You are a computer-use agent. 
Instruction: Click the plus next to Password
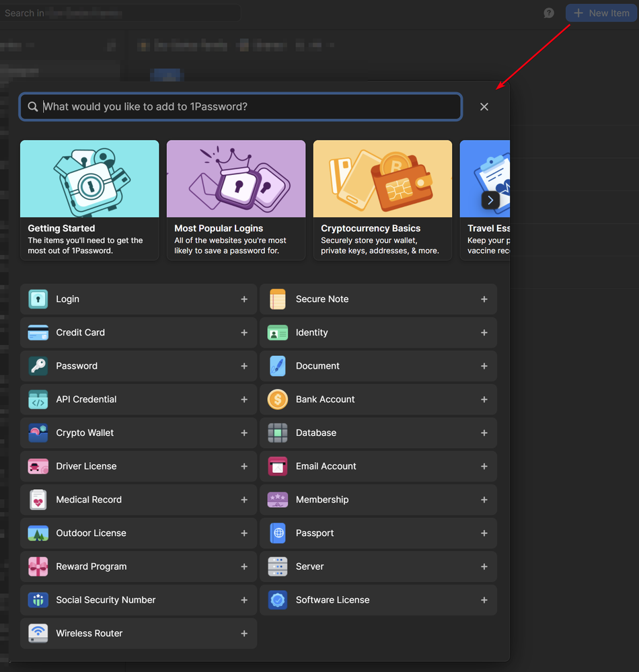pyautogui.click(x=244, y=366)
